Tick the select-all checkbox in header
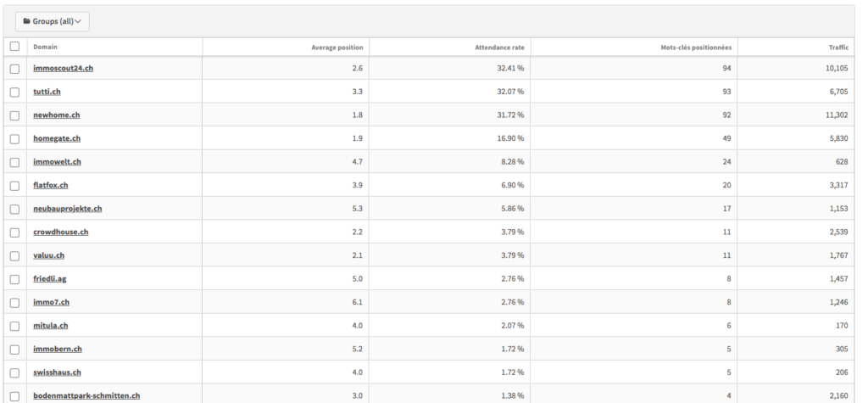868x403 pixels. [x=15, y=47]
